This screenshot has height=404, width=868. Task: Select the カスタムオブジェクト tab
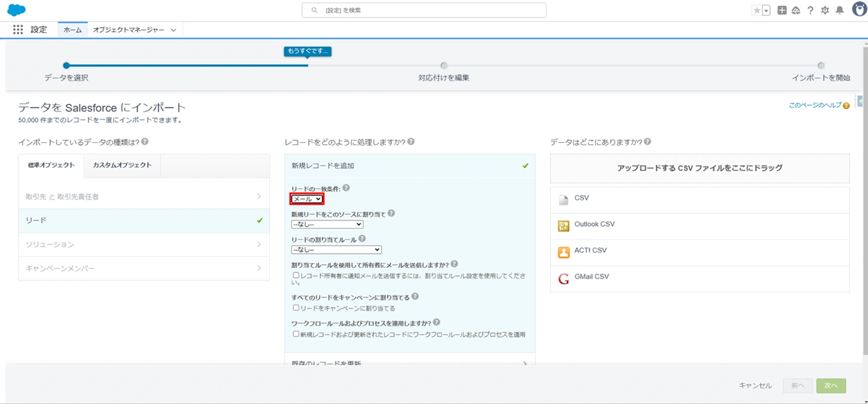pyautogui.click(x=122, y=165)
